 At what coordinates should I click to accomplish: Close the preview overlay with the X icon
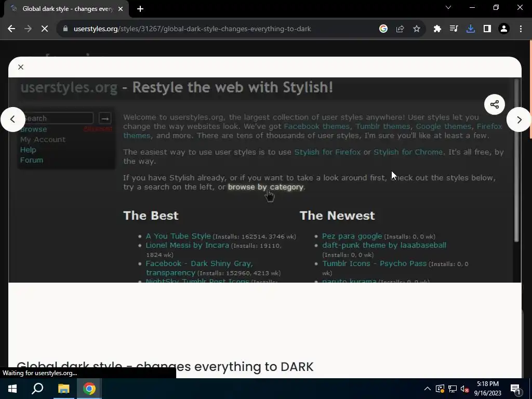(x=21, y=67)
